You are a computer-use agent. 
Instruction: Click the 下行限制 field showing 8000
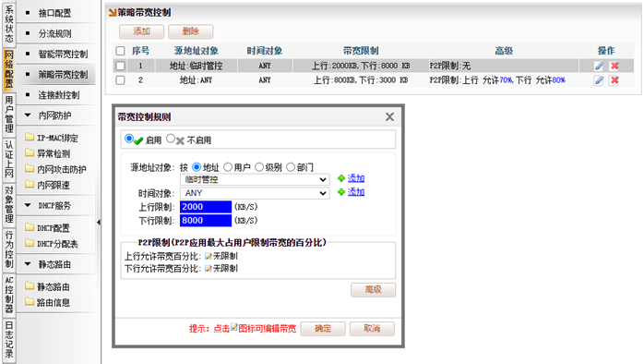click(x=206, y=221)
